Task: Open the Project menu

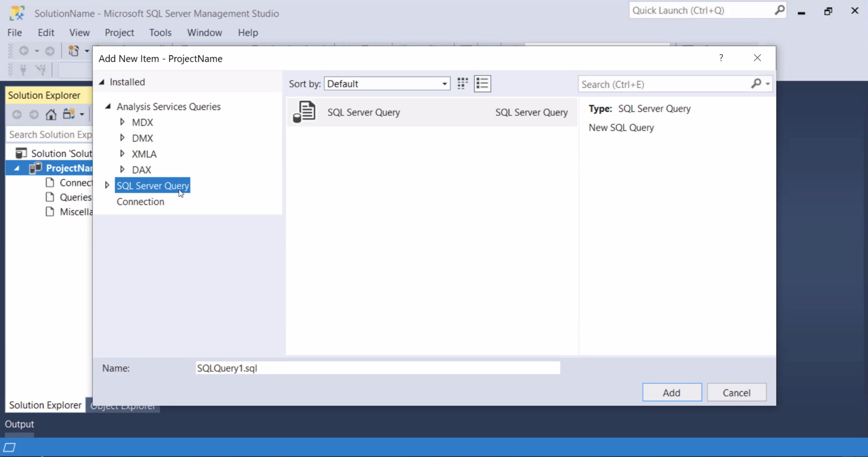Action: tap(119, 33)
